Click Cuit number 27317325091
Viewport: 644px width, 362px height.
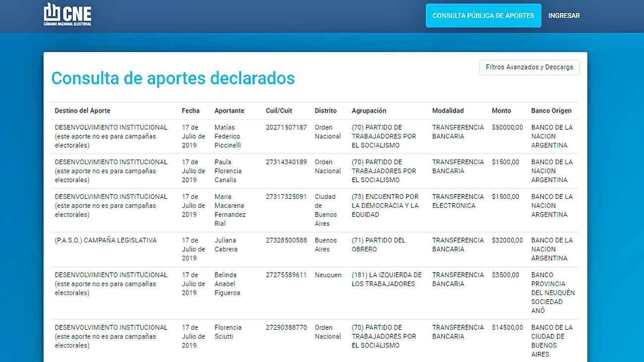[286, 197]
